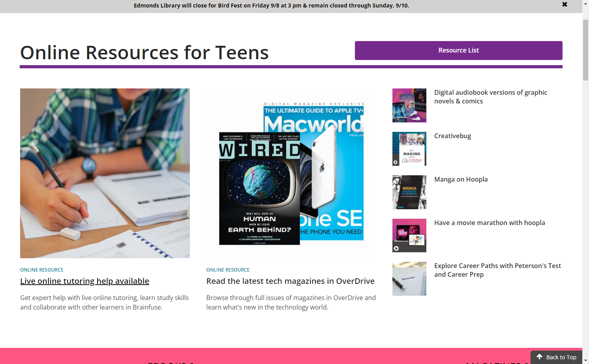Open Explore Career Paths with Peterson's link
The width and height of the screenshot is (589, 364).
click(497, 270)
